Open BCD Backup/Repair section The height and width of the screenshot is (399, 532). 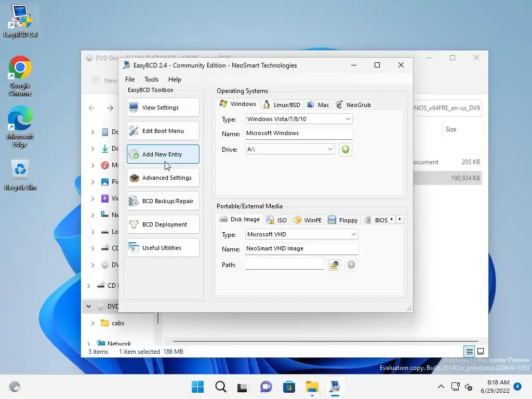(x=163, y=201)
